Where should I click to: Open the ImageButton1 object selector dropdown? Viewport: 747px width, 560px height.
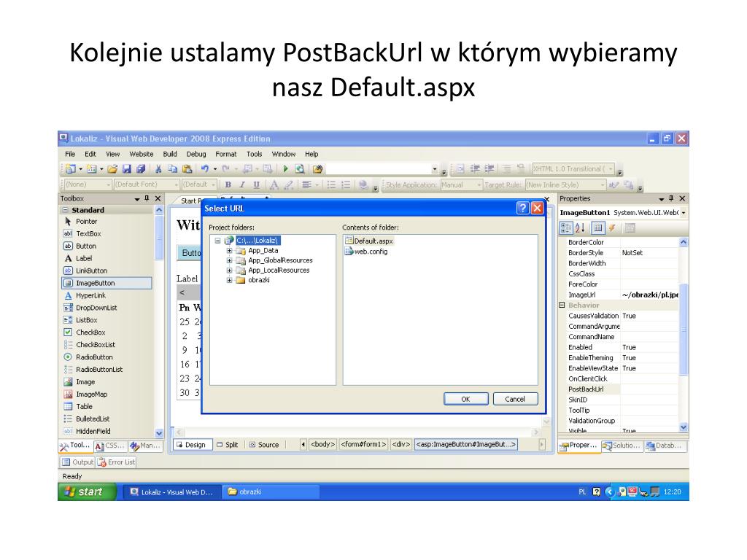(x=684, y=213)
